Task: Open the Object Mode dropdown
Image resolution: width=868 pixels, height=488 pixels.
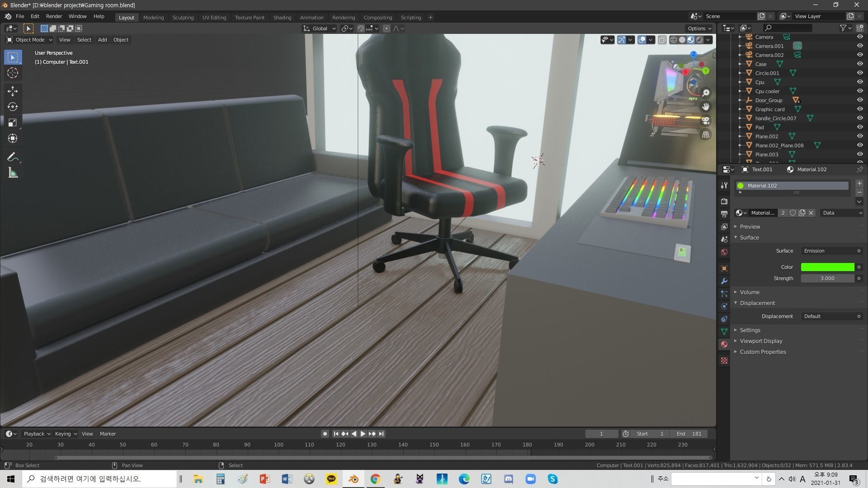Action: pos(29,40)
